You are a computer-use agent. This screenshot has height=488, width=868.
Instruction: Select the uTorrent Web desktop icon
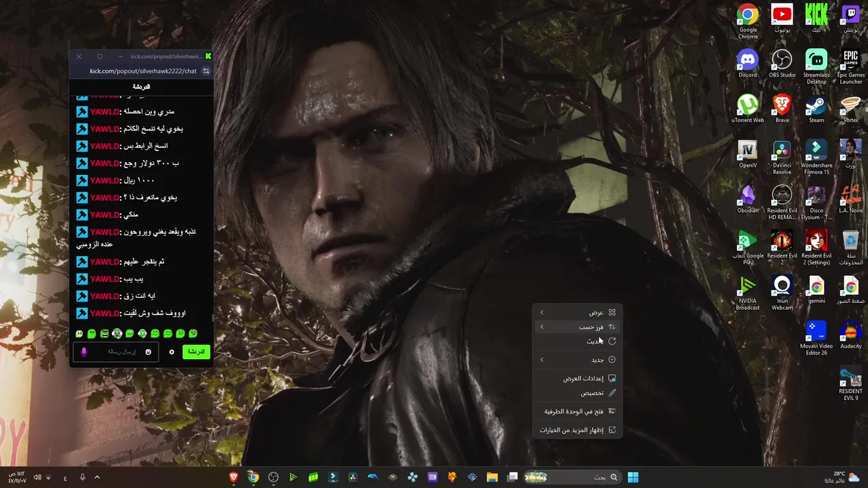pyautogui.click(x=748, y=108)
